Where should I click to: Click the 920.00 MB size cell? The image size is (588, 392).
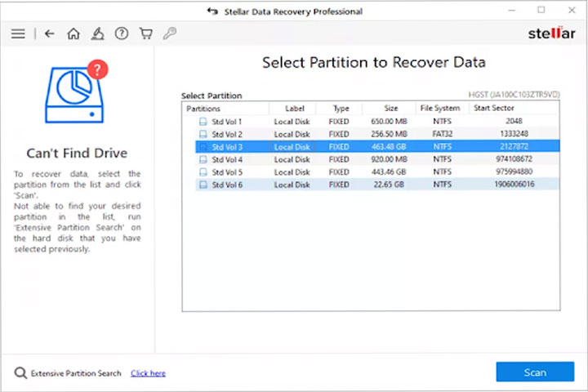389,159
